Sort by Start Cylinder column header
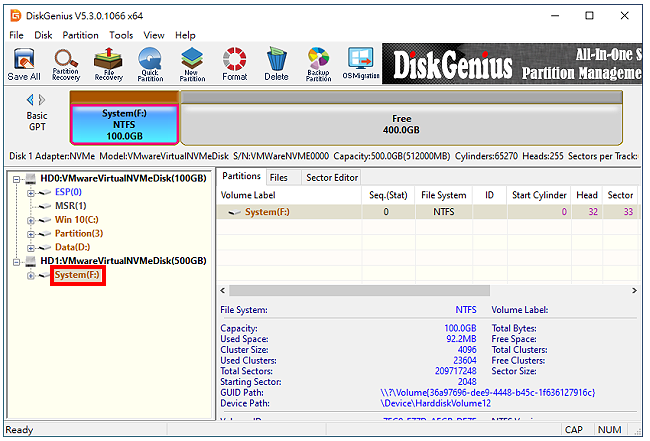 click(x=539, y=195)
